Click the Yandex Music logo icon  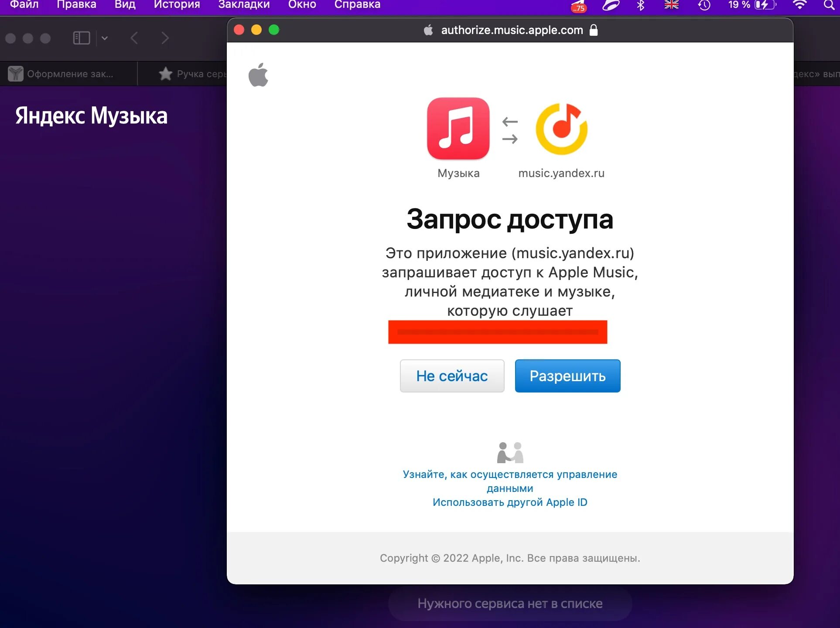pyautogui.click(x=561, y=129)
